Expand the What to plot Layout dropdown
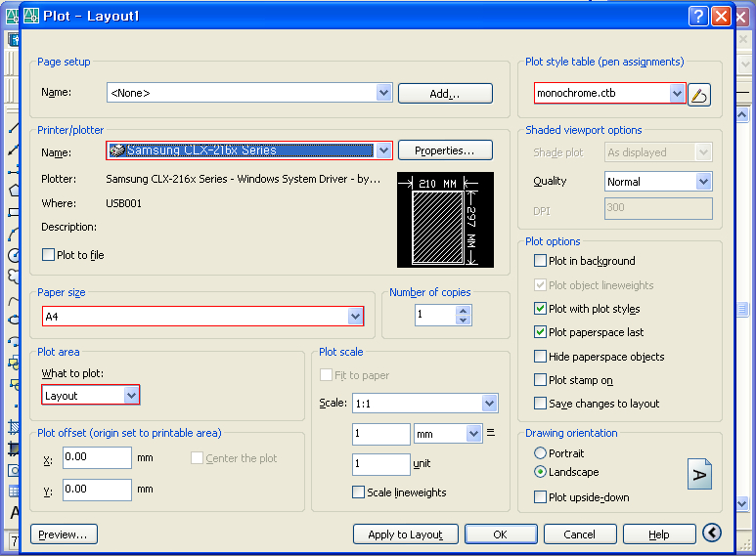 tap(131, 395)
